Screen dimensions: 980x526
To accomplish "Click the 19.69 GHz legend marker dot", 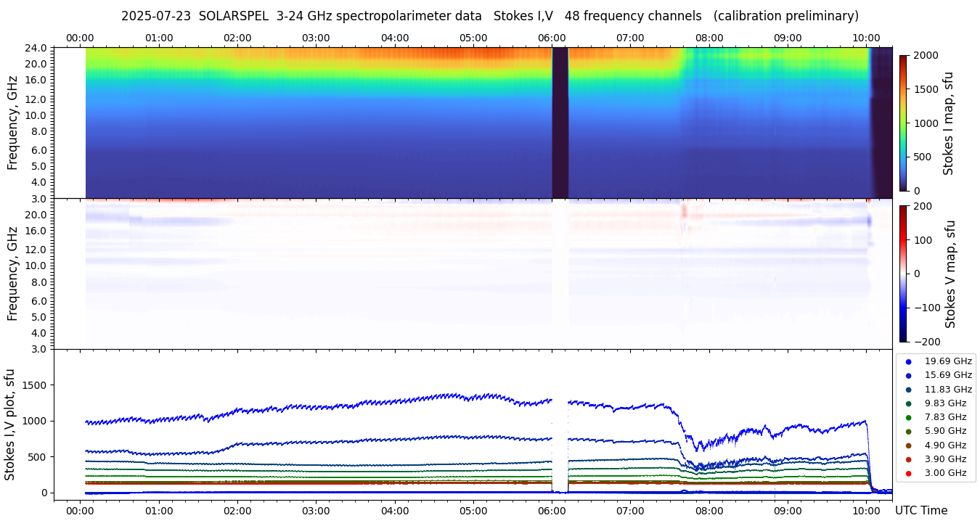I will [x=908, y=361].
